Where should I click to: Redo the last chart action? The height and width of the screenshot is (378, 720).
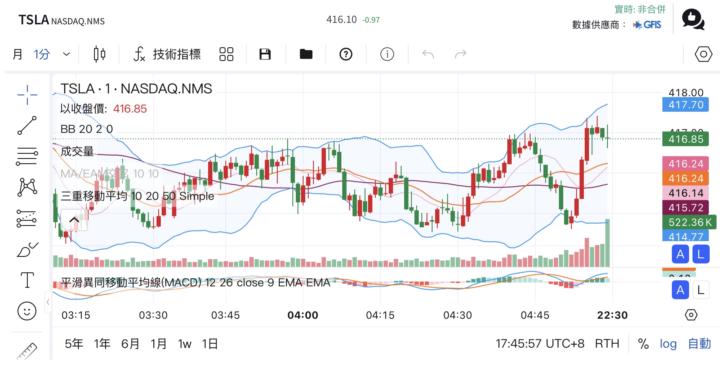click(x=460, y=54)
